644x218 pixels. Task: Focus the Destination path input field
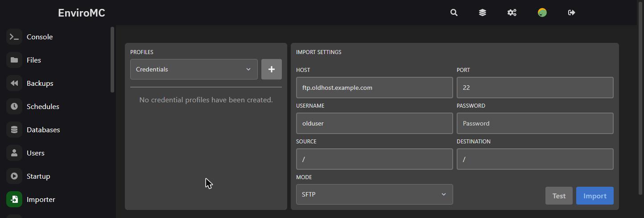click(535, 159)
